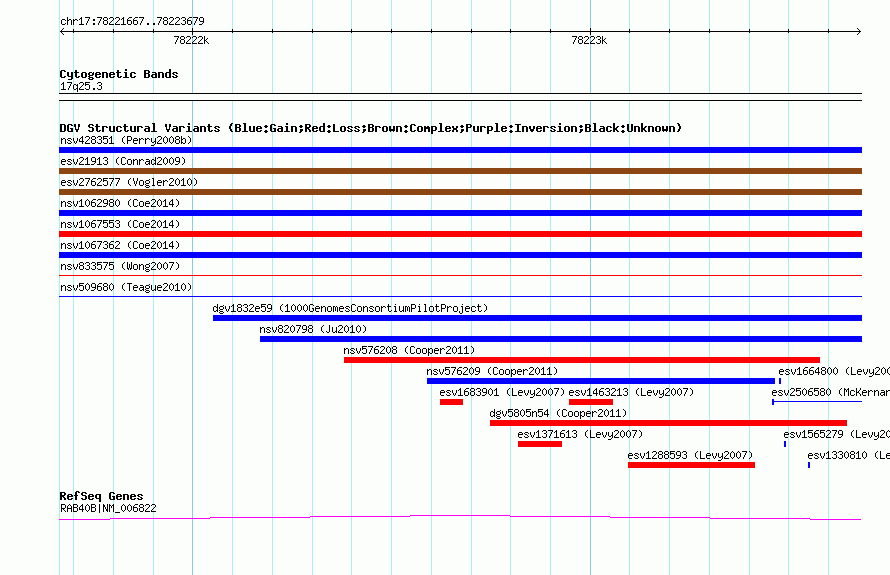Select the blue nsv820798 gain bar

click(561, 339)
